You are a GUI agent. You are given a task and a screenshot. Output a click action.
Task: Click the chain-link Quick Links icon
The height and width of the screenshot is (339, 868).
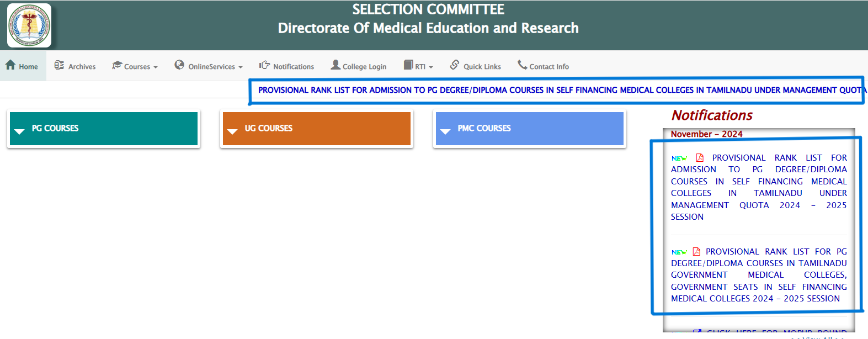pyautogui.click(x=455, y=65)
